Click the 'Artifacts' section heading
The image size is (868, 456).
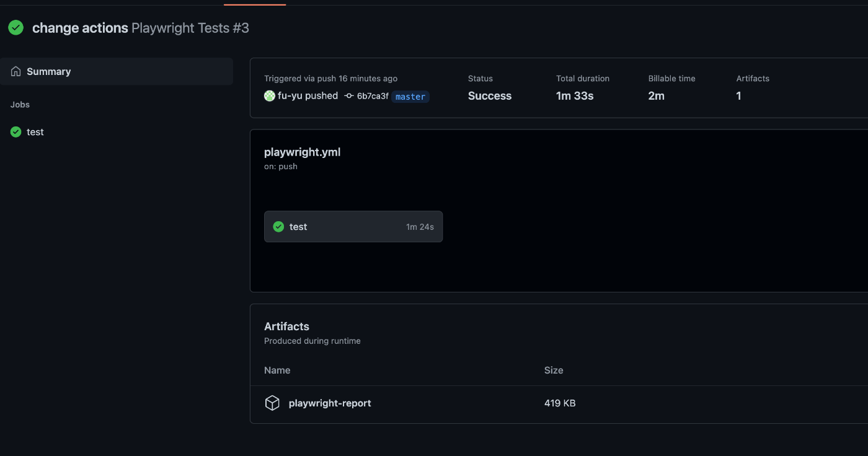[286, 327]
